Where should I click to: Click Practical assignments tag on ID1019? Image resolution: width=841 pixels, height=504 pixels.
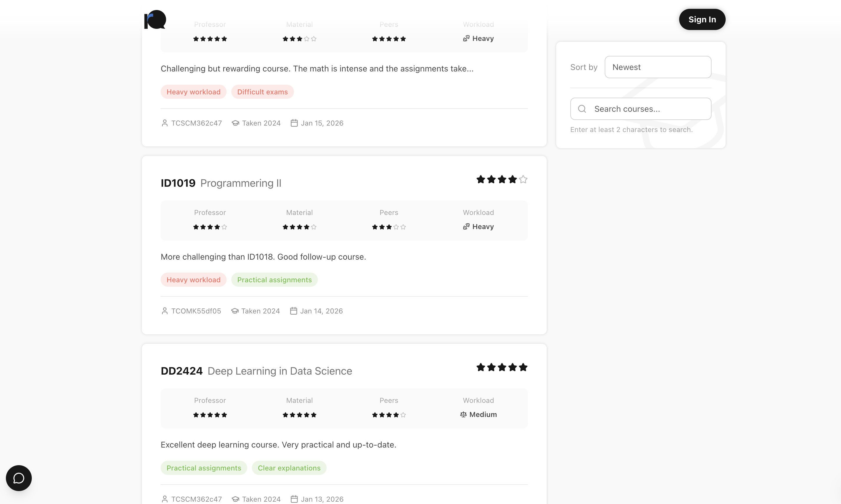coord(274,280)
